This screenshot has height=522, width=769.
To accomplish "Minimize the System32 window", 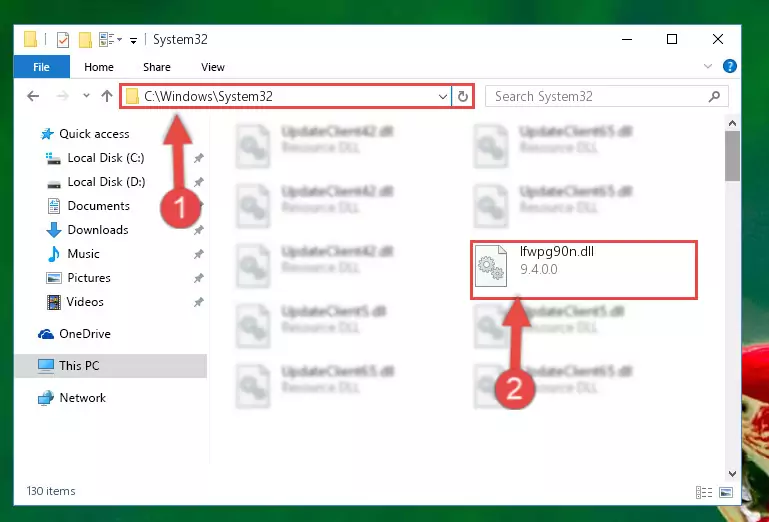I will (x=627, y=39).
